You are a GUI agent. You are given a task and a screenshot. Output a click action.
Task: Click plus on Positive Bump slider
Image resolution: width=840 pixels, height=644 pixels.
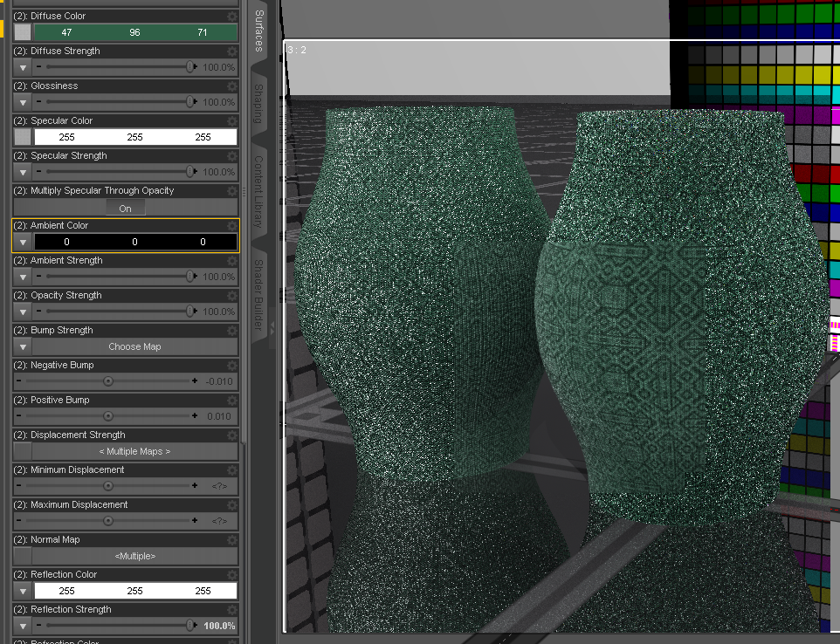tap(195, 415)
